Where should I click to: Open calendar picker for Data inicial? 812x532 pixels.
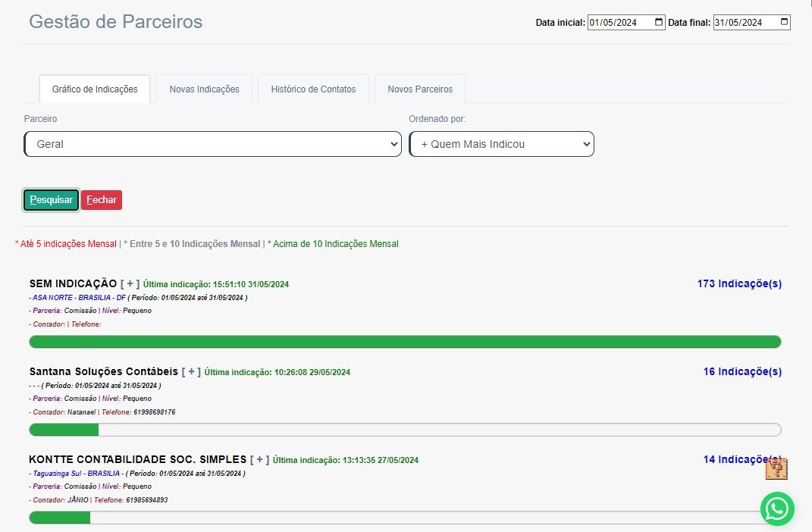658,22
